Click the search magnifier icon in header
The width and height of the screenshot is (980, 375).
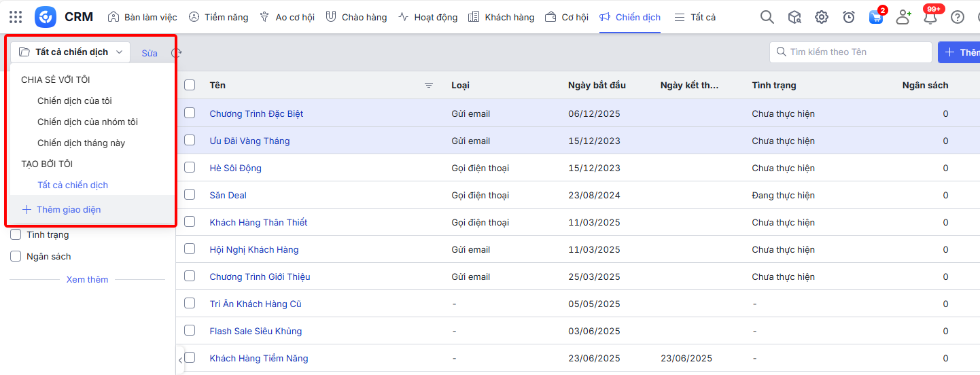[767, 17]
